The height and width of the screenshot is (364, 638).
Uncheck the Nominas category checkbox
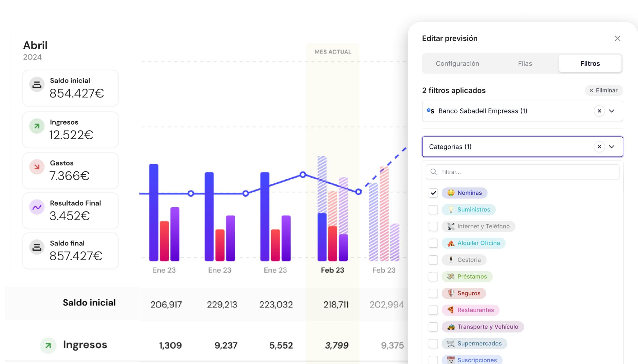[433, 193]
